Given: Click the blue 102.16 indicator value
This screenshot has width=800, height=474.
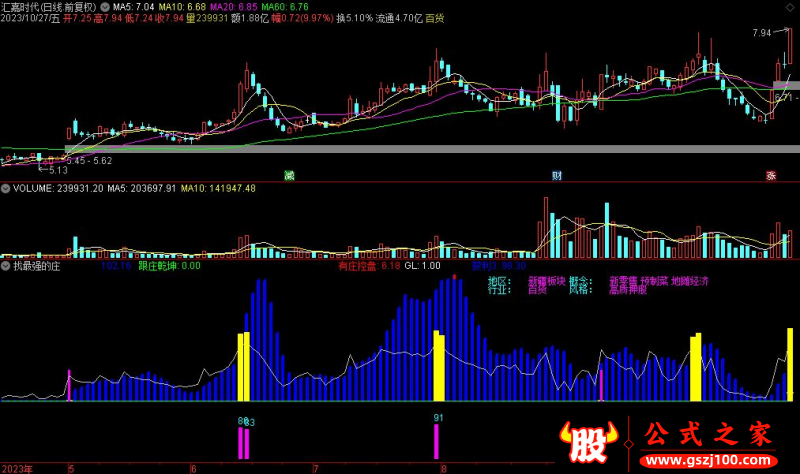Looking at the screenshot, I should pos(116,266).
